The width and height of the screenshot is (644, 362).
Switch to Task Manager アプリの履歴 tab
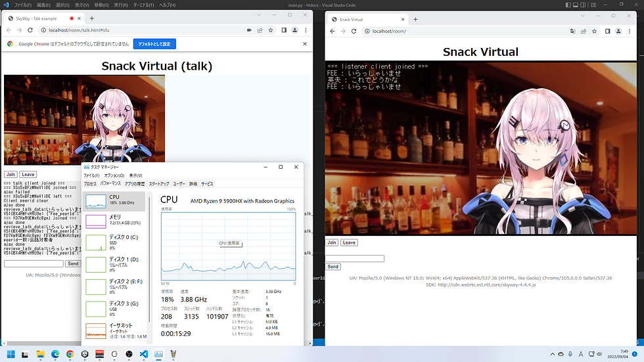[x=135, y=184]
